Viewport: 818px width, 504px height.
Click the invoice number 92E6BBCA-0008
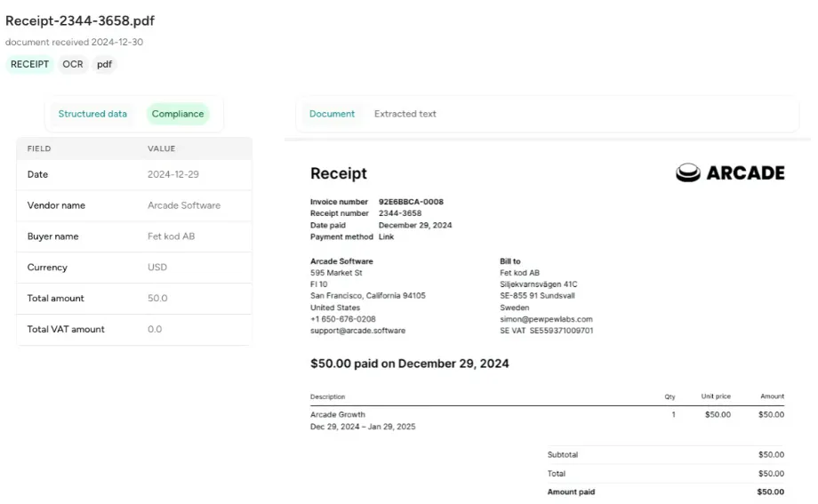pyautogui.click(x=411, y=202)
